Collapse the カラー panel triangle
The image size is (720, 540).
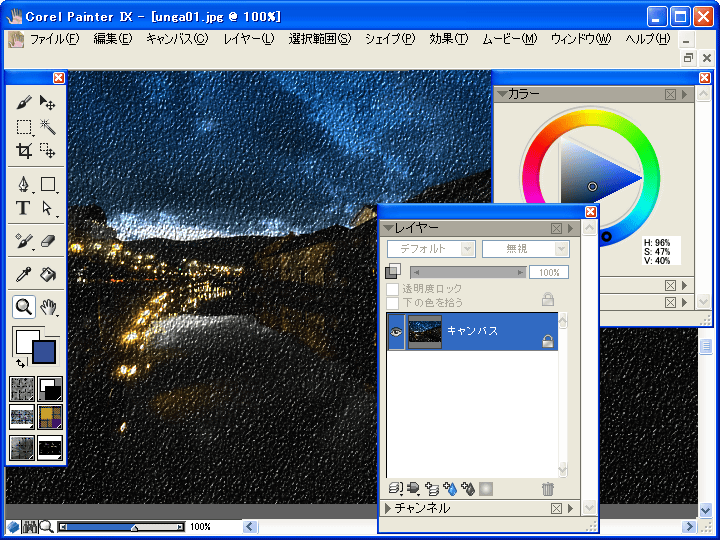pyautogui.click(x=502, y=94)
